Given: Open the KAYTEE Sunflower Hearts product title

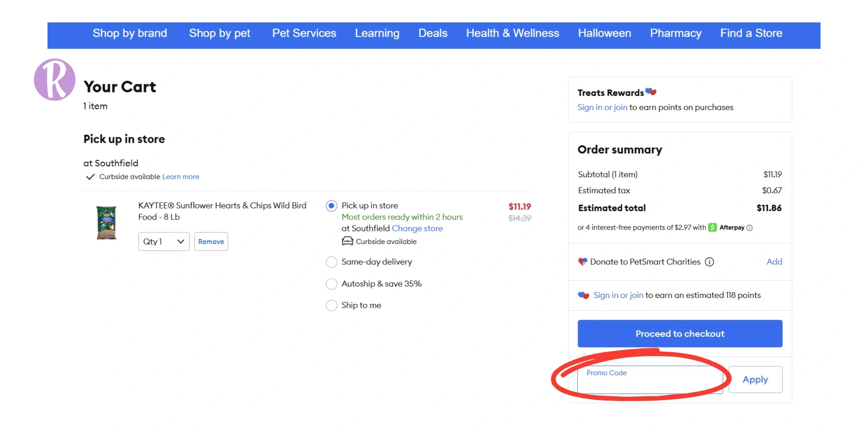Looking at the screenshot, I should click(x=222, y=211).
